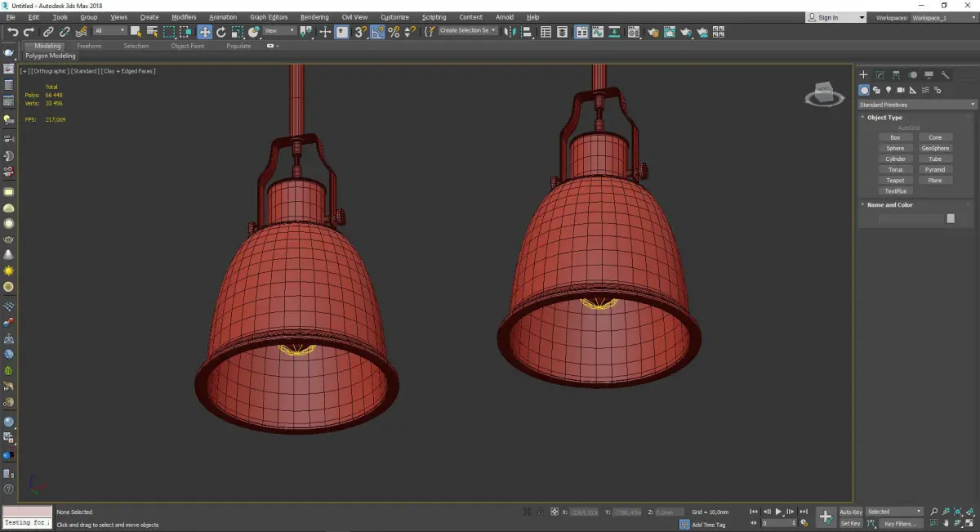Click the object color swatch
The height and width of the screenshot is (532, 980).
pyautogui.click(x=951, y=218)
